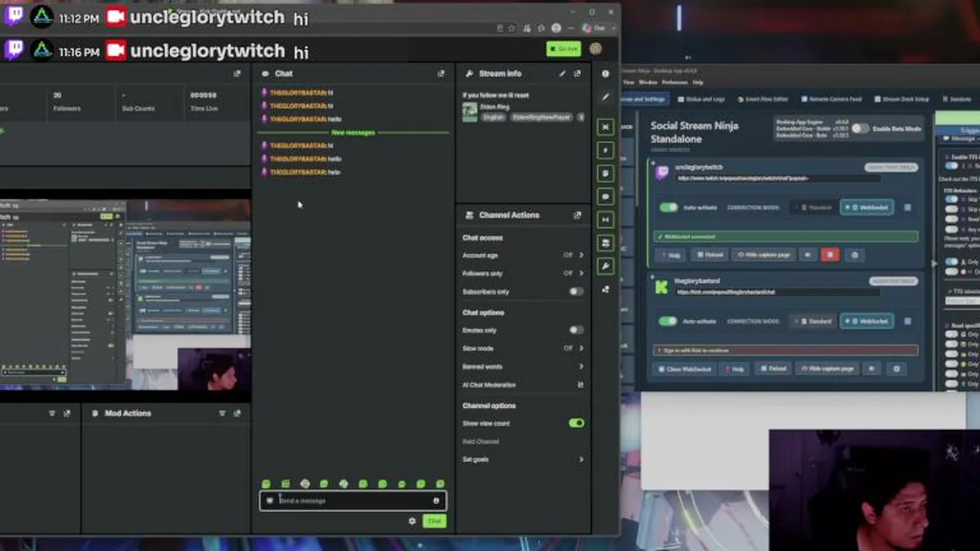The image size is (980, 551).
Task: Switch to the Remote Camera Feed tab
Action: pos(831,99)
